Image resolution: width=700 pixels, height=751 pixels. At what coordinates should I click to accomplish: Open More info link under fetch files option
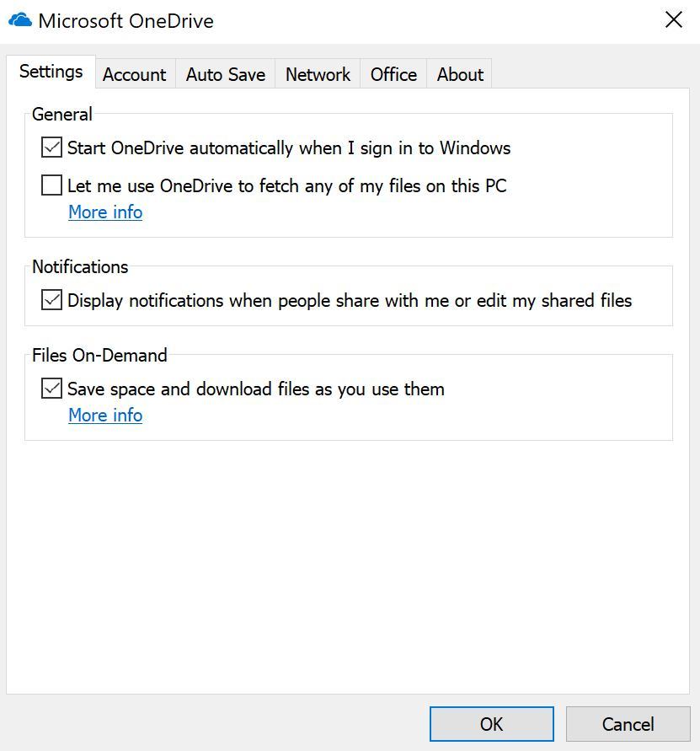[105, 212]
